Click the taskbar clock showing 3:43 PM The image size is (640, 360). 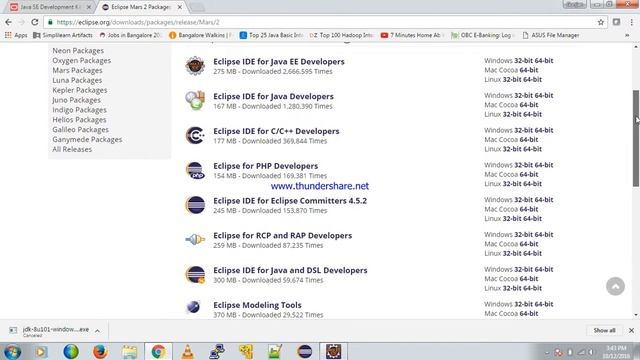tap(616, 352)
